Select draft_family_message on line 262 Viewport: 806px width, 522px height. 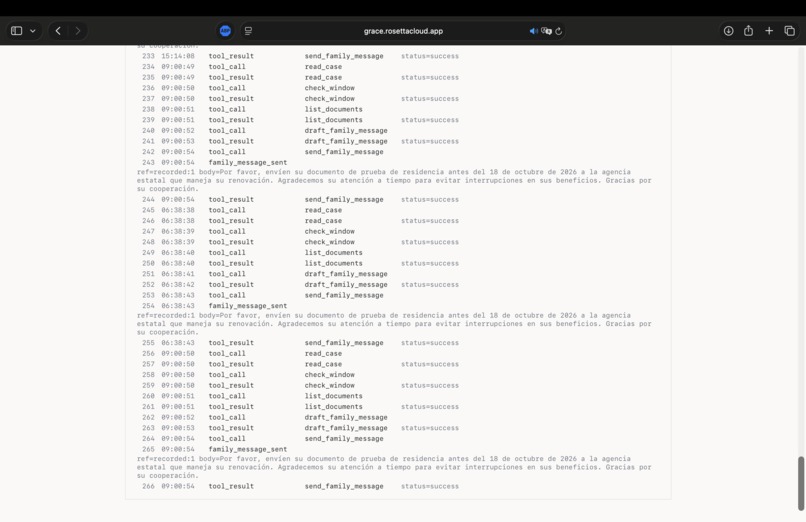click(x=346, y=417)
